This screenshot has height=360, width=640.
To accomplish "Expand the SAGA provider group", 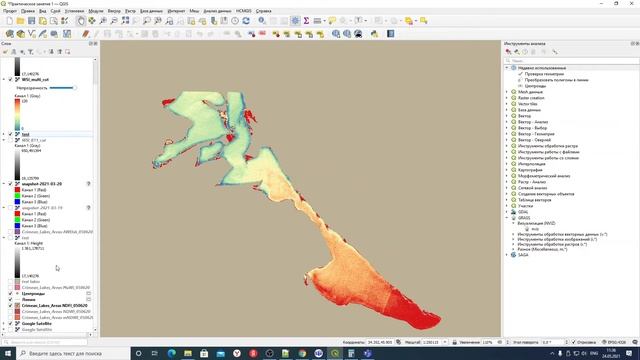I will tap(507, 255).
